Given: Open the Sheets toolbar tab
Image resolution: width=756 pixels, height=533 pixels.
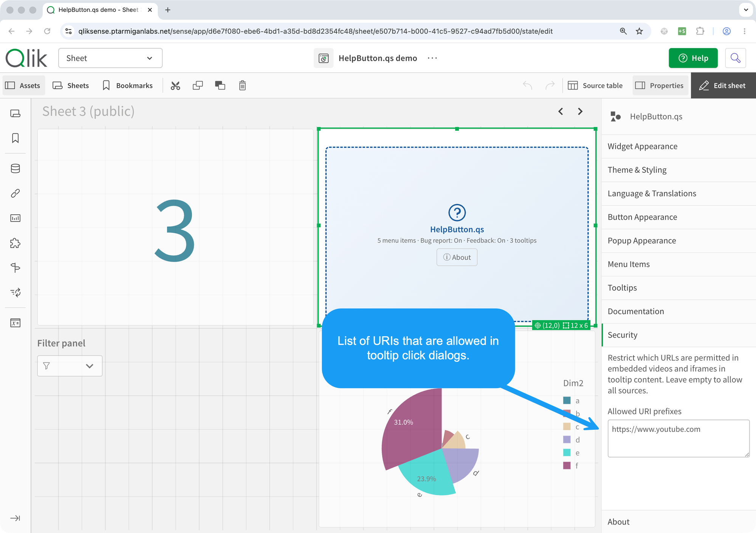Looking at the screenshot, I should 71,85.
